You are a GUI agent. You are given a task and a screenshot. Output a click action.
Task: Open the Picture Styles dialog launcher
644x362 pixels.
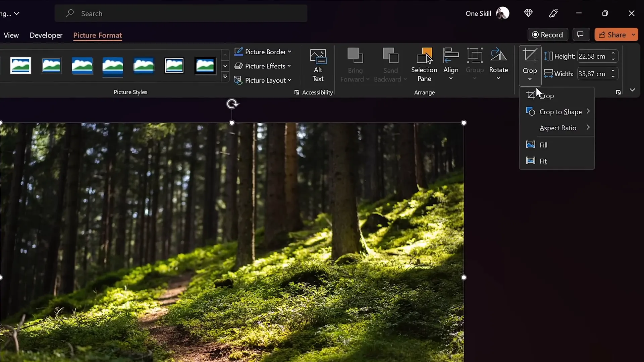click(297, 93)
